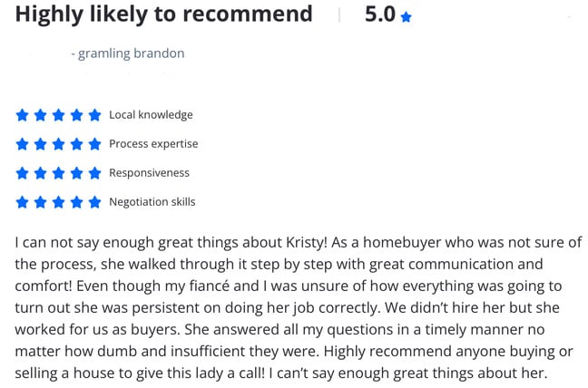Click fifth star of Local knowledge rating

pyautogui.click(x=95, y=115)
